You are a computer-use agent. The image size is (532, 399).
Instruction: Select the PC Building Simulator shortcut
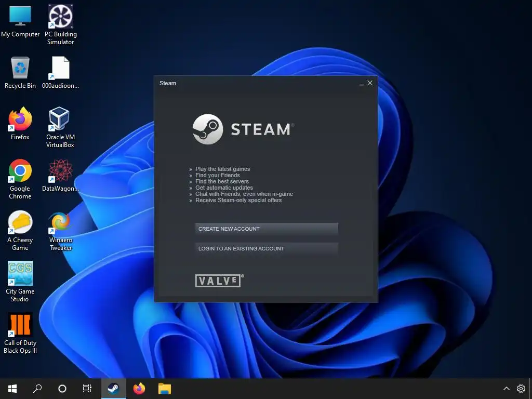[x=60, y=25]
